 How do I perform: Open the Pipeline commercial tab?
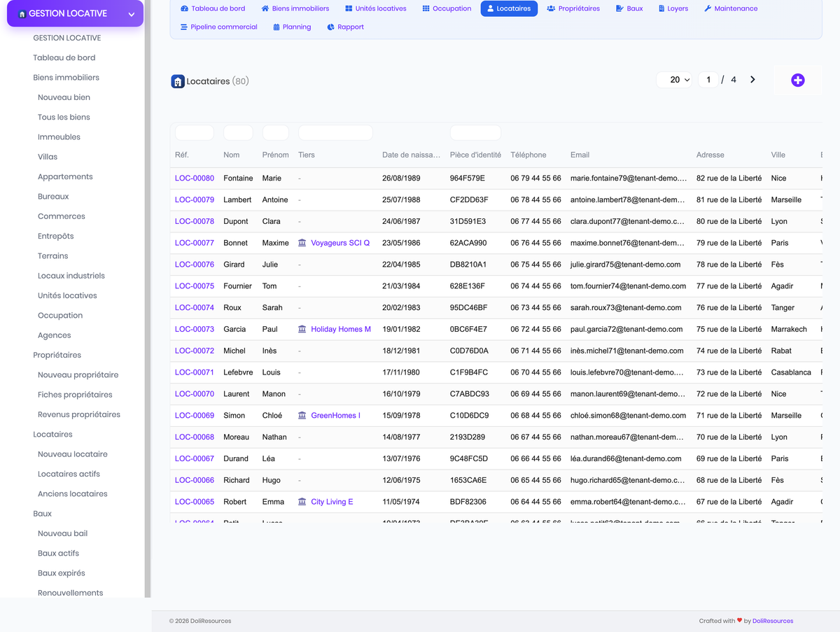coord(218,27)
